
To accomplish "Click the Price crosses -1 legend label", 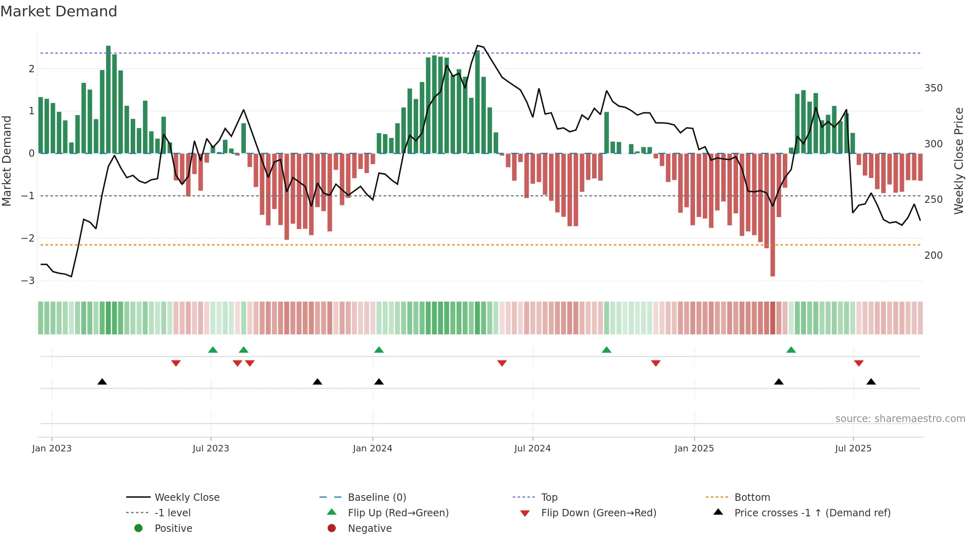I will pos(813,513).
